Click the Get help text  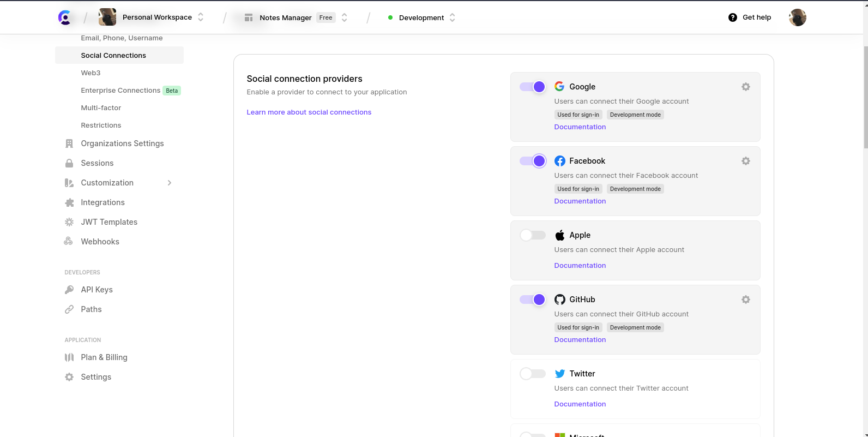tap(757, 17)
